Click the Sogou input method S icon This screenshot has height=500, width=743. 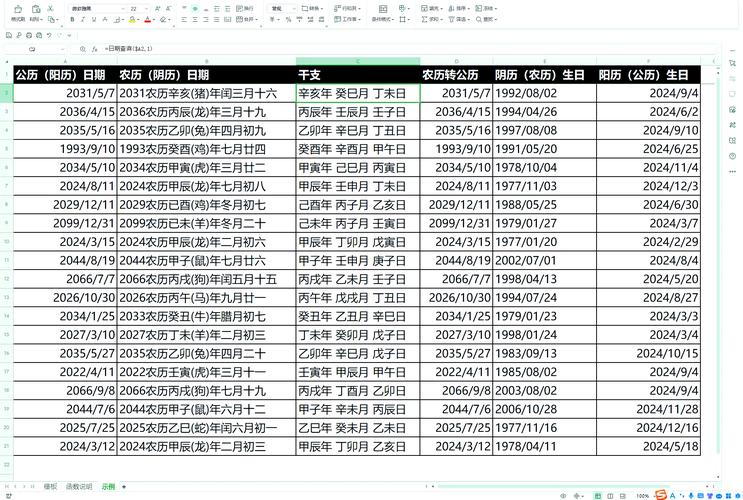click(661, 495)
